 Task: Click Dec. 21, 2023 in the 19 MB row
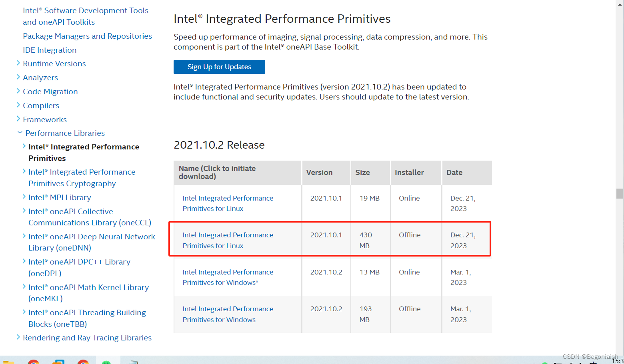463,203
